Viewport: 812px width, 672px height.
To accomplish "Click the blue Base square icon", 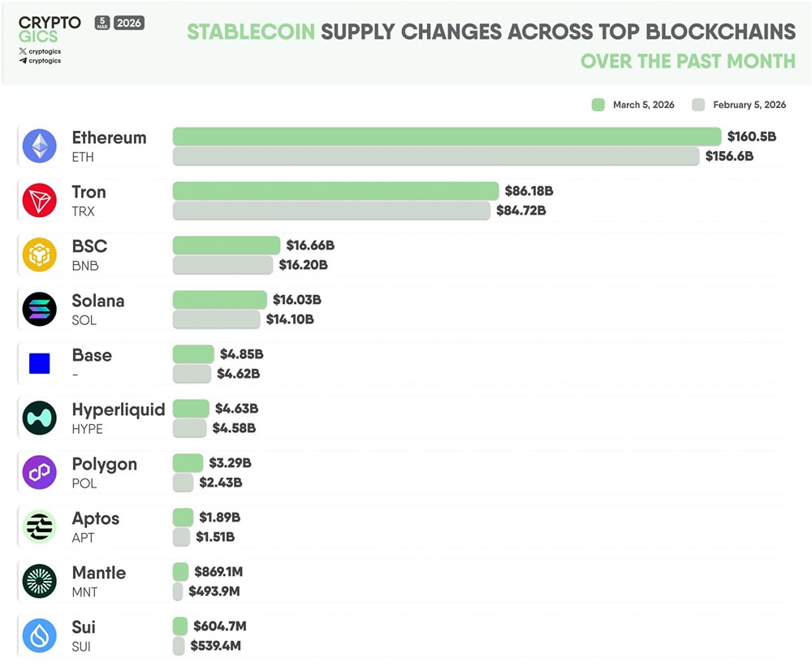I will click(x=39, y=363).
